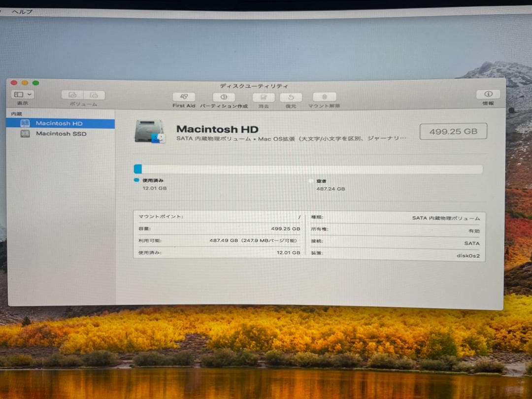Viewport: 532px width, 399px height.
Task: Click the remove volume icon under ボリューム
Action: 94,95
